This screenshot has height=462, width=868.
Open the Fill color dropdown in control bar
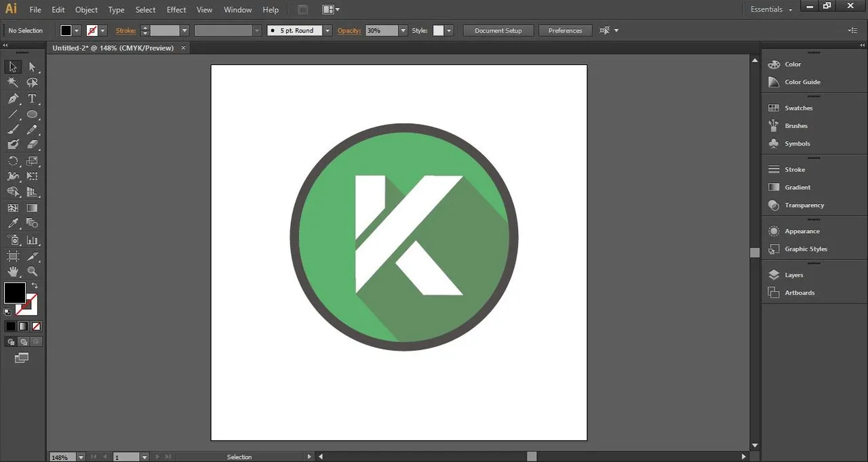[77, 30]
